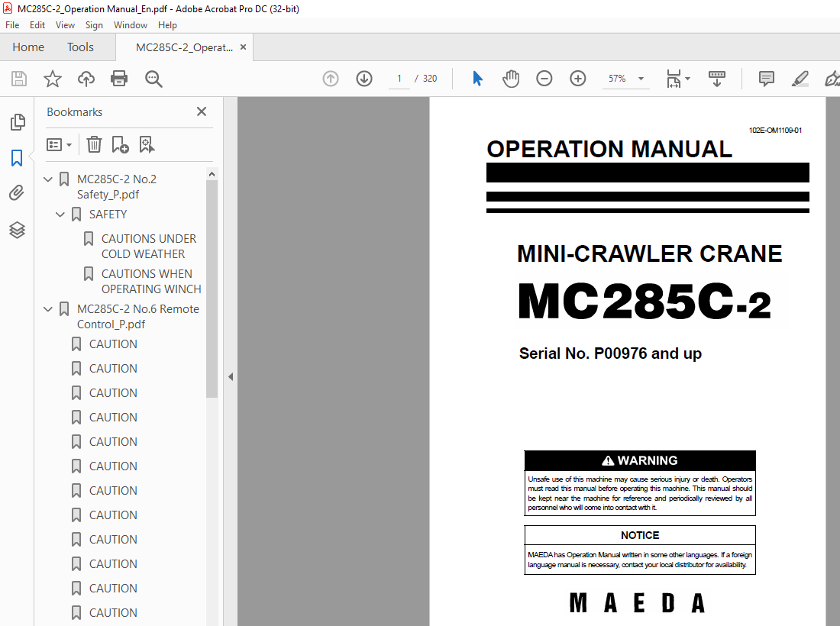The width and height of the screenshot is (840, 626).
Task: Click the Save file icon
Action: pos(19,79)
